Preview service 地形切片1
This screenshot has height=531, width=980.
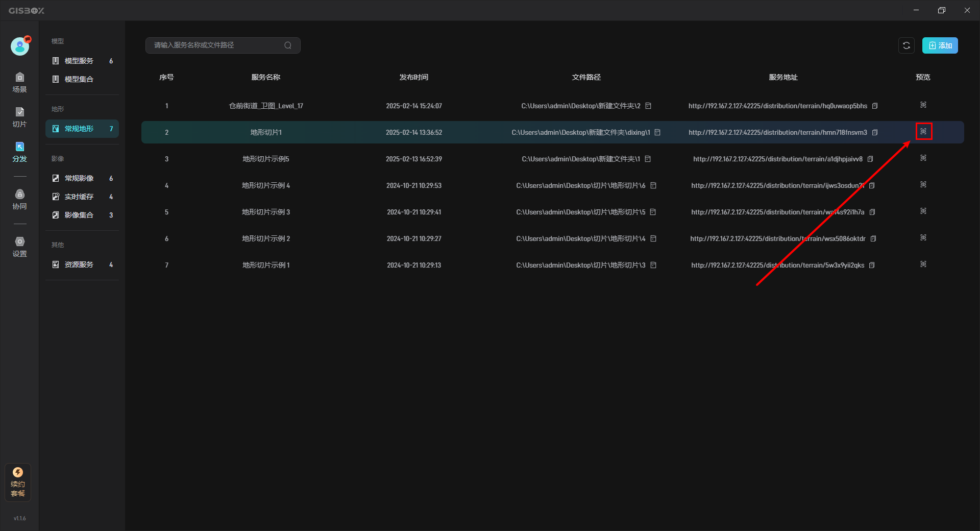pos(923,131)
